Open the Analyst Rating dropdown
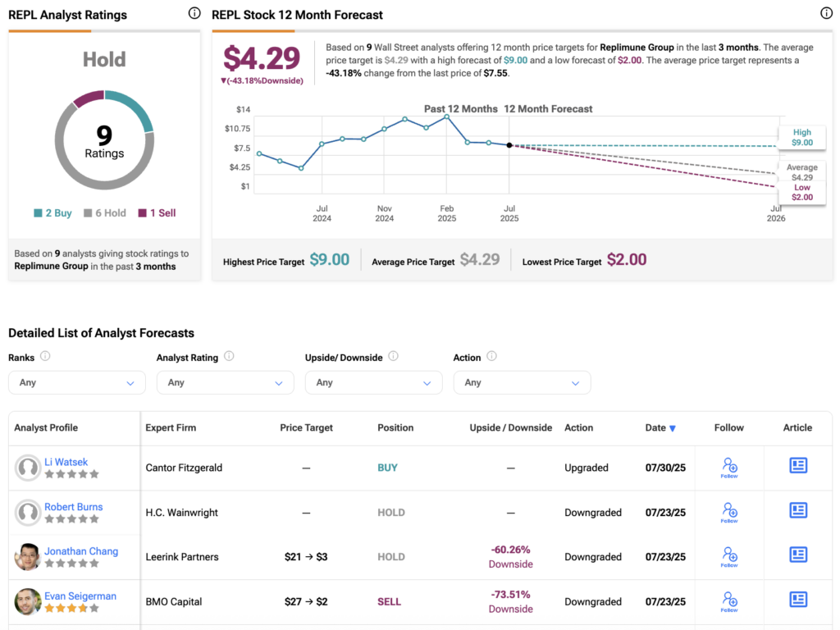 click(225, 382)
